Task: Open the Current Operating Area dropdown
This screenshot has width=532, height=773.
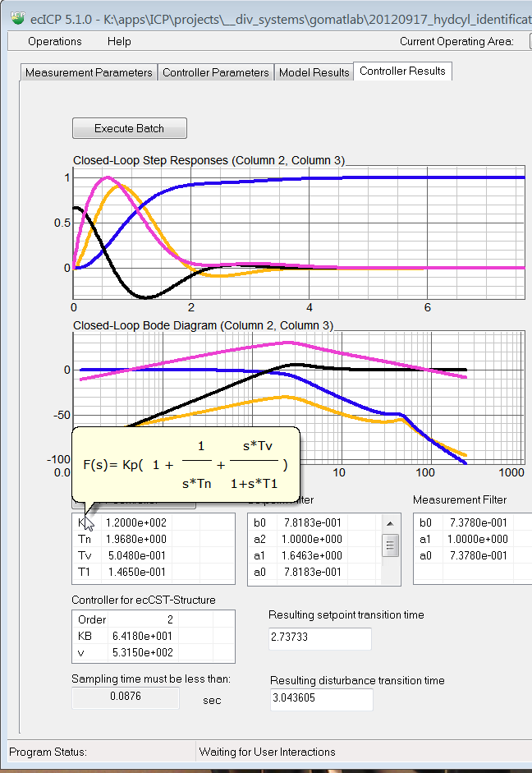Action: coord(529,41)
